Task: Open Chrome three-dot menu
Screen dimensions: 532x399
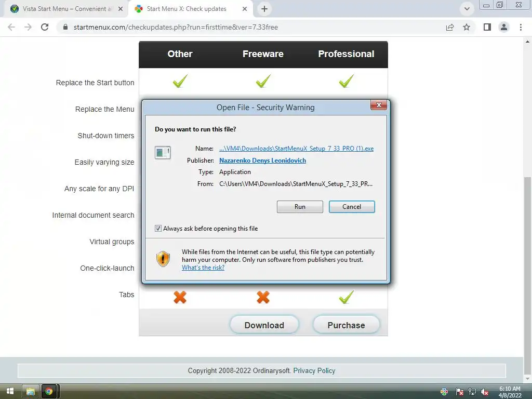Action: coord(521,27)
